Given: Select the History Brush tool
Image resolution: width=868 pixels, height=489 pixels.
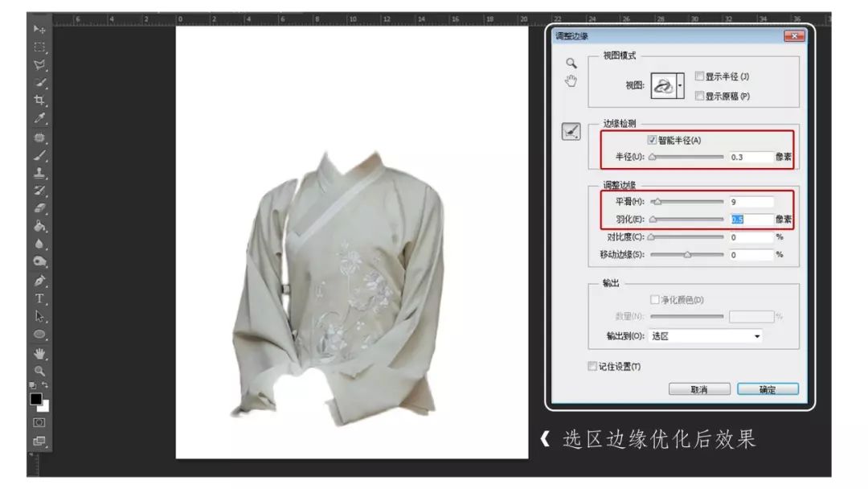Looking at the screenshot, I should pos(39,191).
